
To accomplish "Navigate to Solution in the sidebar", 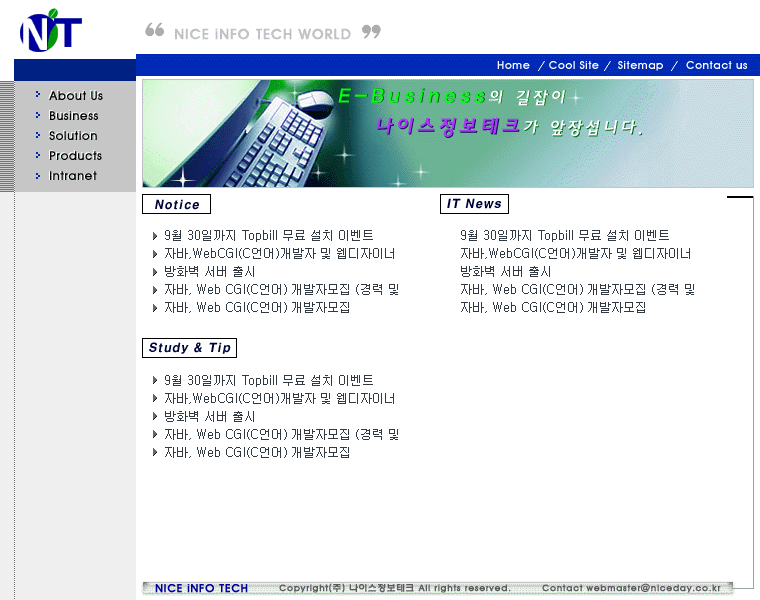I will pyautogui.click(x=73, y=136).
